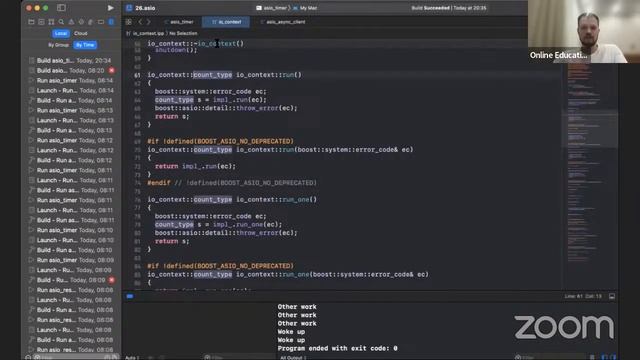
Task: Click '#if !defined(BOOST_ASIO_NO_DEPRECATED)' on line 69
Action: pos(220,141)
